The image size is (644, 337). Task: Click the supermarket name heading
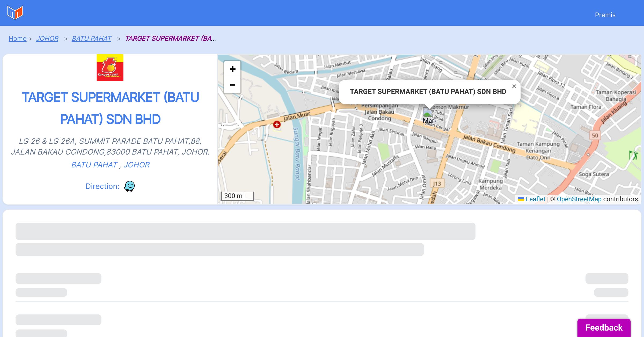110,108
